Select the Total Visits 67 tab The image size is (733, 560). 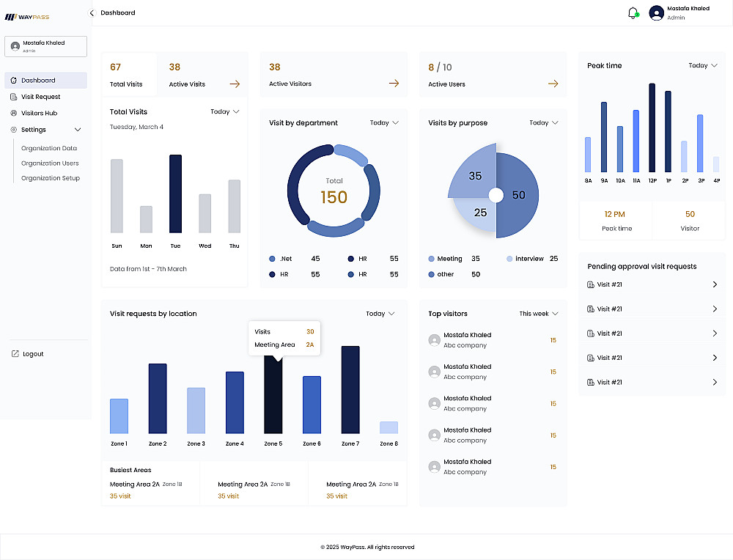(129, 75)
